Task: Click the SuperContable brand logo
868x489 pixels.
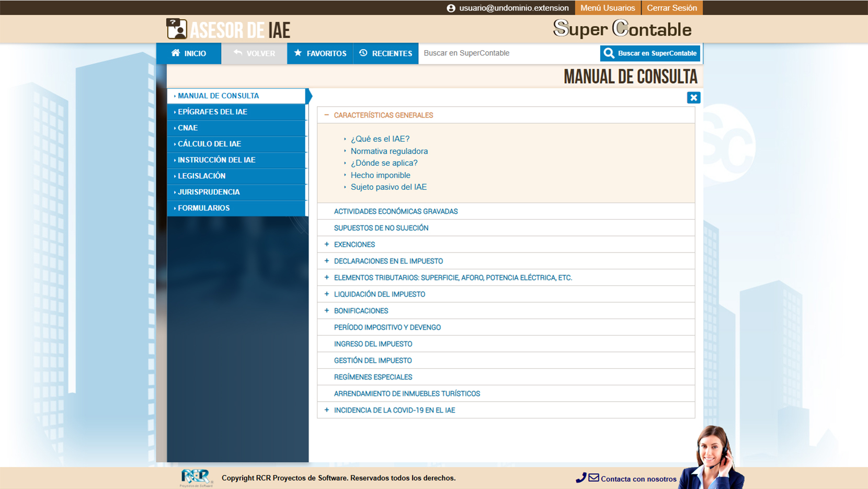Action: click(622, 29)
